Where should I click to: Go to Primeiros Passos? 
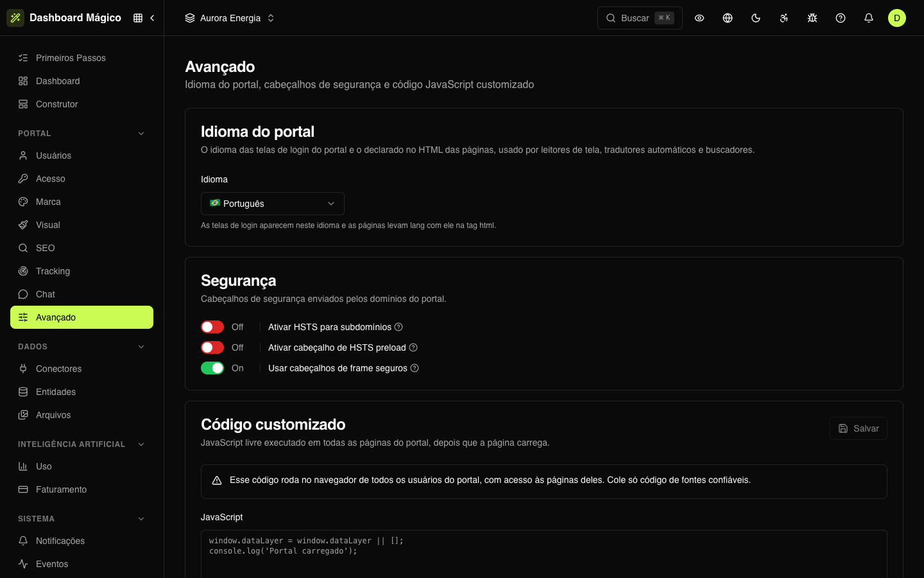[x=81, y=58]
